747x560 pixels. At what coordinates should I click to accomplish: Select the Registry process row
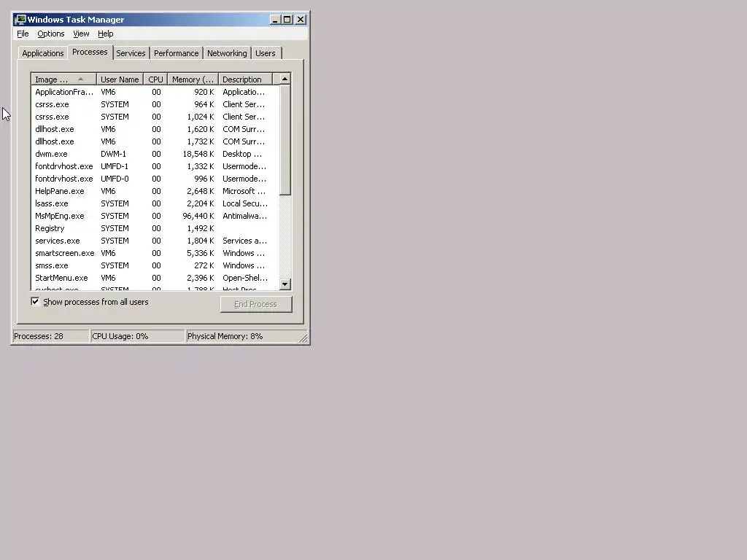point(155,228)
